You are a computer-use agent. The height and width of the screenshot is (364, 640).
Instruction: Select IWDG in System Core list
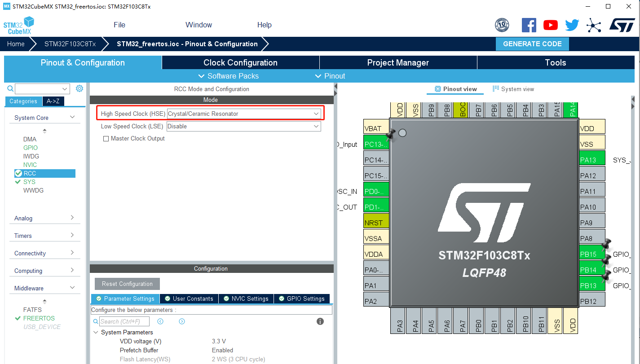pos(31,156)
